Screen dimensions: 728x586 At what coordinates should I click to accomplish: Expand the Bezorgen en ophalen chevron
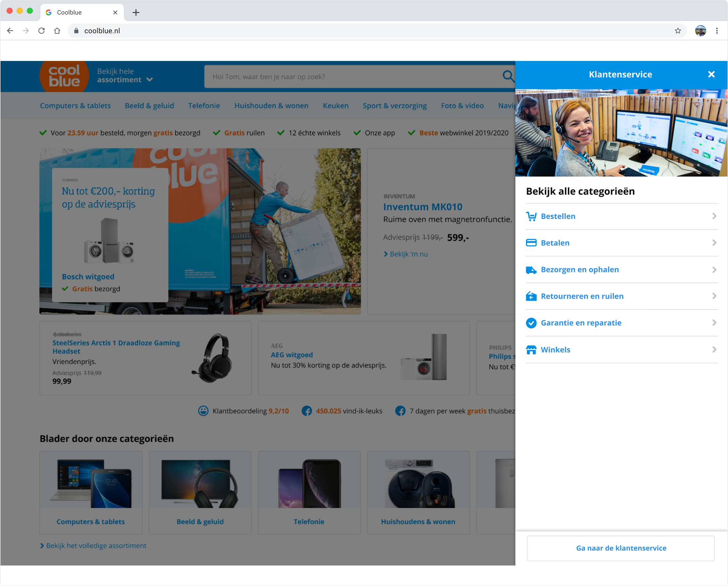714,270
